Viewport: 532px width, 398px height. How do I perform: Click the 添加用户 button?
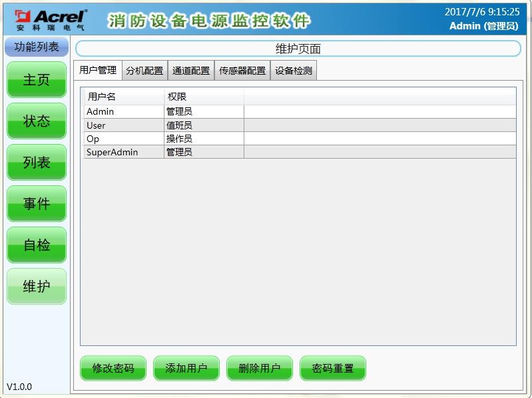(x=186, y=368)
